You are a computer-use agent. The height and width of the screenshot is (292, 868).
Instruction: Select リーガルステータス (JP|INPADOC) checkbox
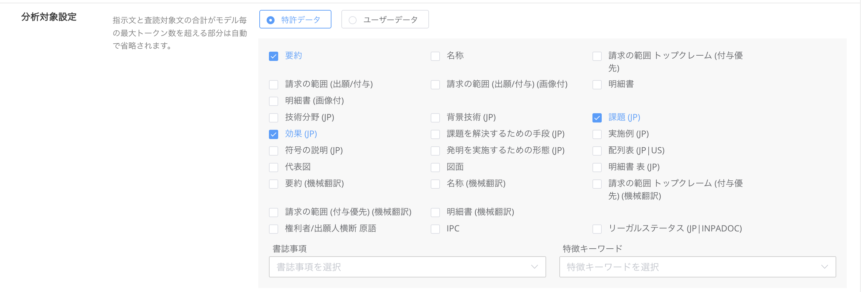point(597,229)
